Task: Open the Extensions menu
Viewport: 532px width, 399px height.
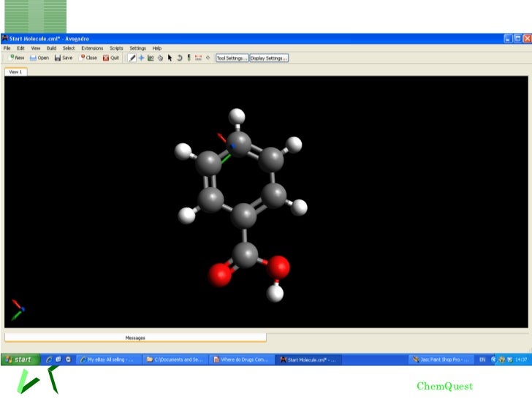Action: [x=92, y=48]
